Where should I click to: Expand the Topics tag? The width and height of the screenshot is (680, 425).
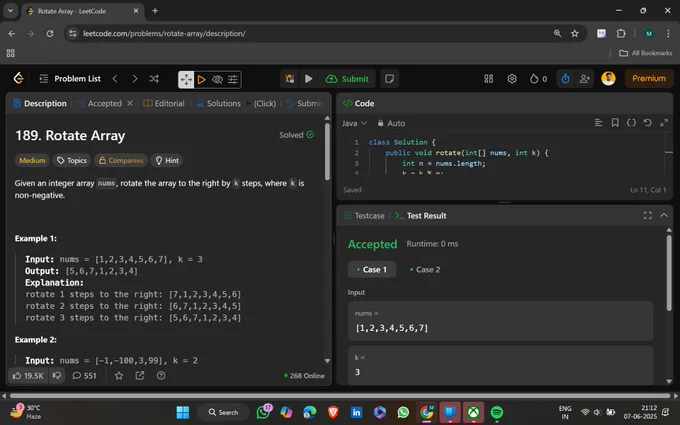click(x=72, y=160)
